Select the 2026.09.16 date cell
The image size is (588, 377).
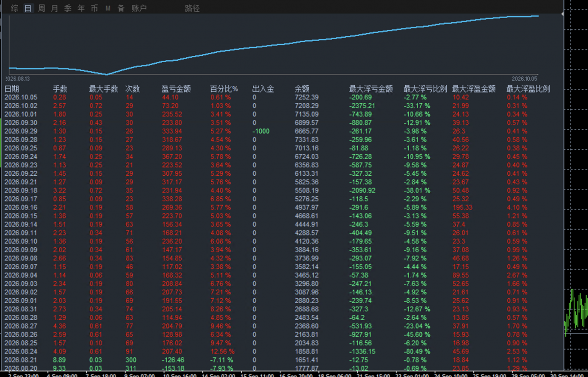click(x=21, y=207)
